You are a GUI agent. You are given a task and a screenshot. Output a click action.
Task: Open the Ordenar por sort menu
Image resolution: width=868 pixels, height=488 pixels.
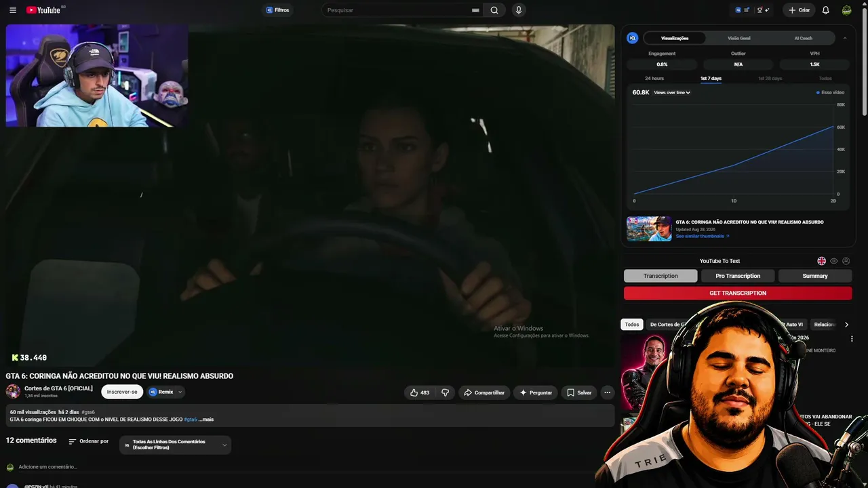click(x=88, y=441)
